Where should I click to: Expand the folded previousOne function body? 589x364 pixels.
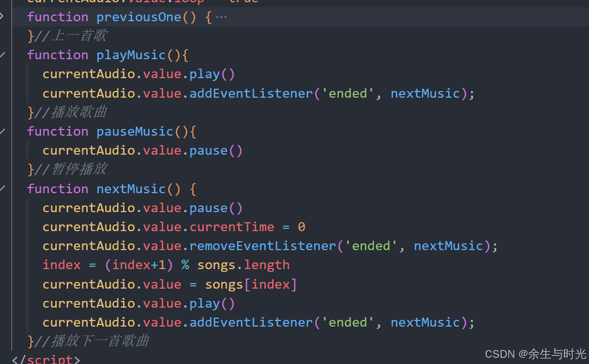tap(3, 17)
